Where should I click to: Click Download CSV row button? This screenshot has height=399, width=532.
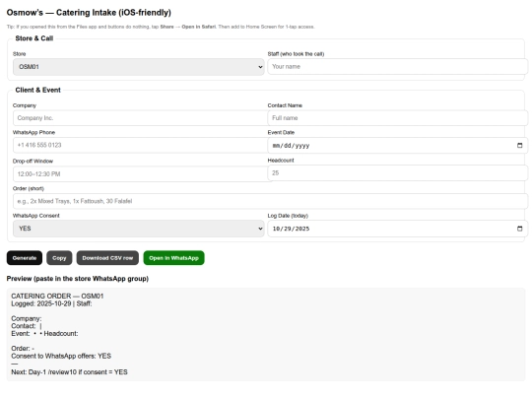coord(107,258)
